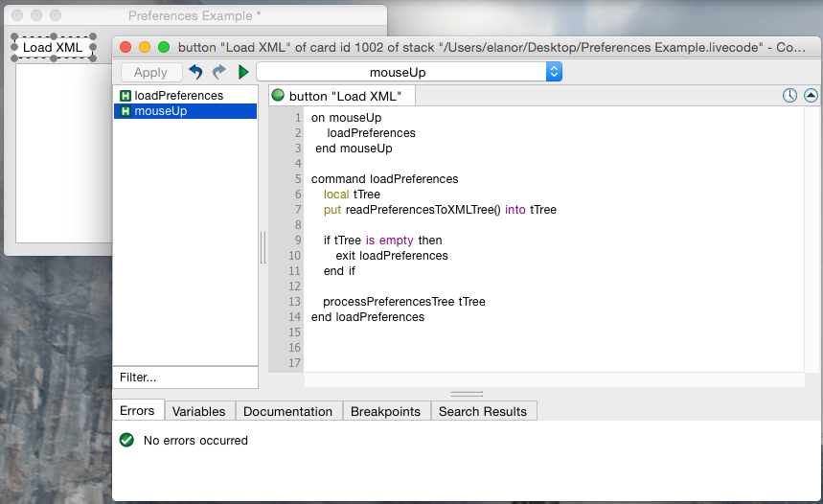Click the Undo arrow in the toolbar
Viewport: 823px width, 504px height.
(196, 72)
